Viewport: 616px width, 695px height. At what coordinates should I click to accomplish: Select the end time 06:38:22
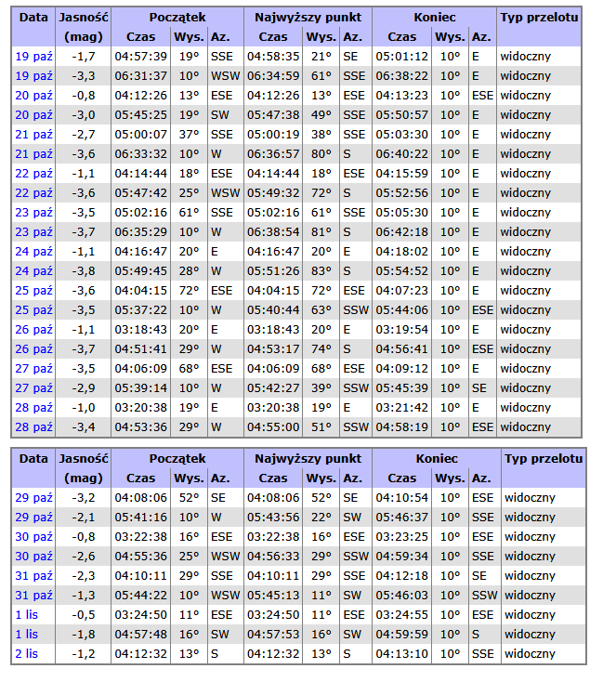coord(402,76)
